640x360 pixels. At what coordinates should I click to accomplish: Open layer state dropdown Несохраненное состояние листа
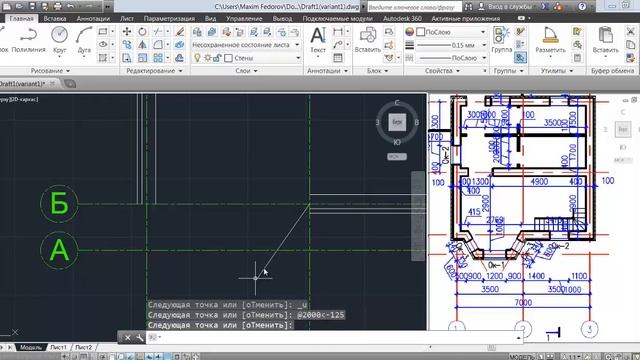pos(247,45)
